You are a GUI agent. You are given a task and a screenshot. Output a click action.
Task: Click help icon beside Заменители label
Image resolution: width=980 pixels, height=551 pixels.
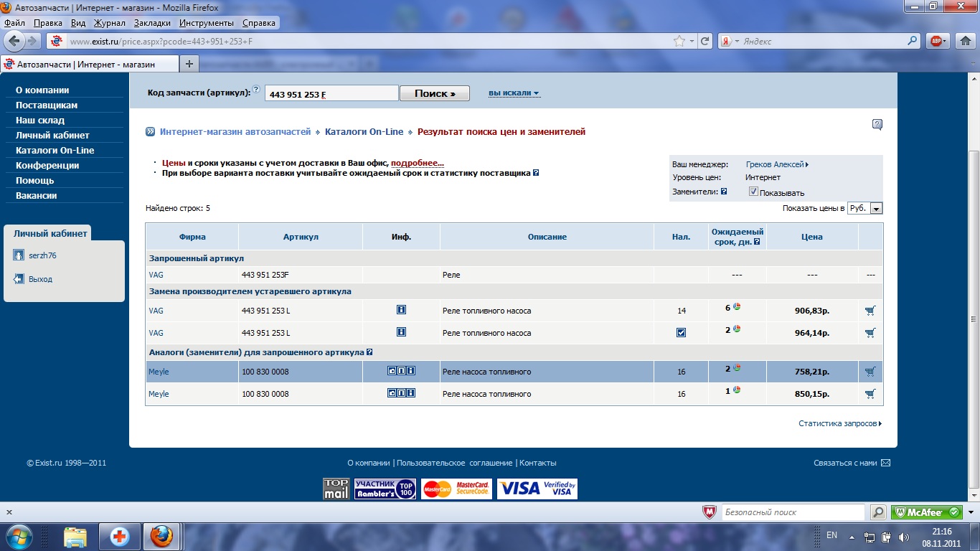click(724, 192)
